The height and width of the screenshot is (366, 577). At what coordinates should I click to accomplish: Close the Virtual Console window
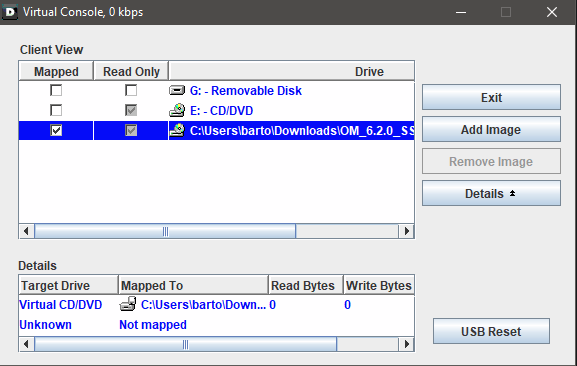coord(552,12)
